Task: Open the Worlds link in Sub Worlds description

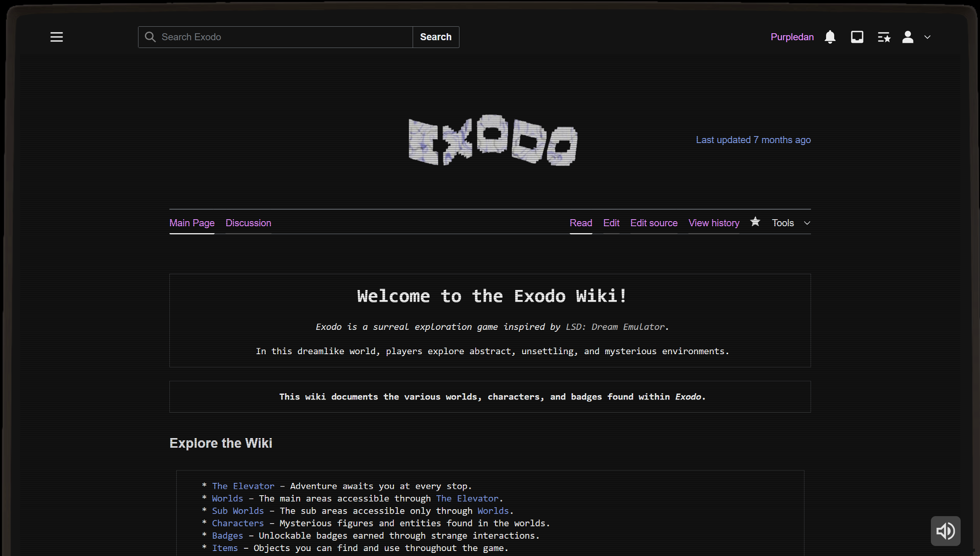Action: pos(493,511)
